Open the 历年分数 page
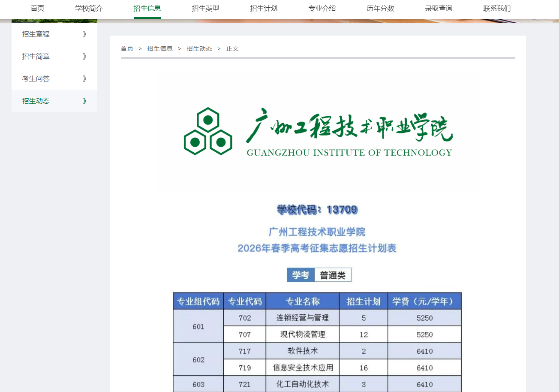 coord(380,8)
